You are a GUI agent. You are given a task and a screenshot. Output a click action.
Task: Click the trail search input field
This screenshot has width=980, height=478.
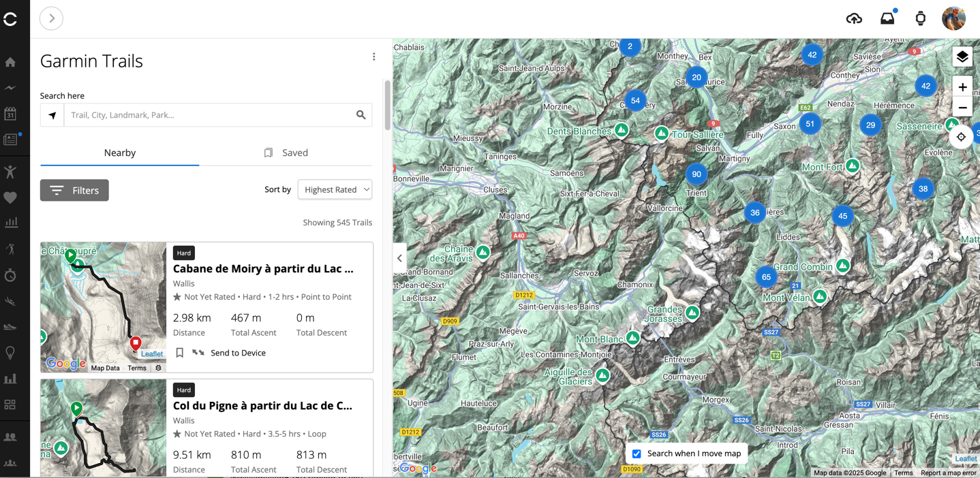coord(209,115)
